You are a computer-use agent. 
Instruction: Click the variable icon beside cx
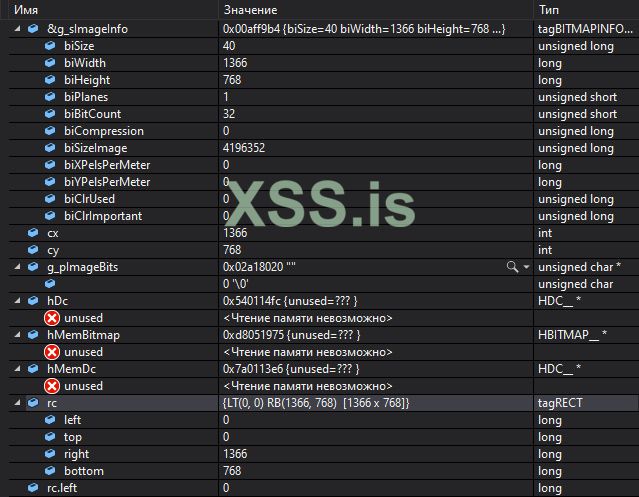click(x=33, y=233)
